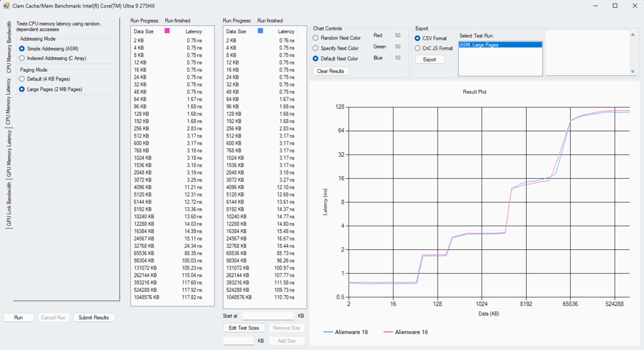Click the pink color swatch in first results list
This screenshot has width=644, height=350.
pos(167,31)
